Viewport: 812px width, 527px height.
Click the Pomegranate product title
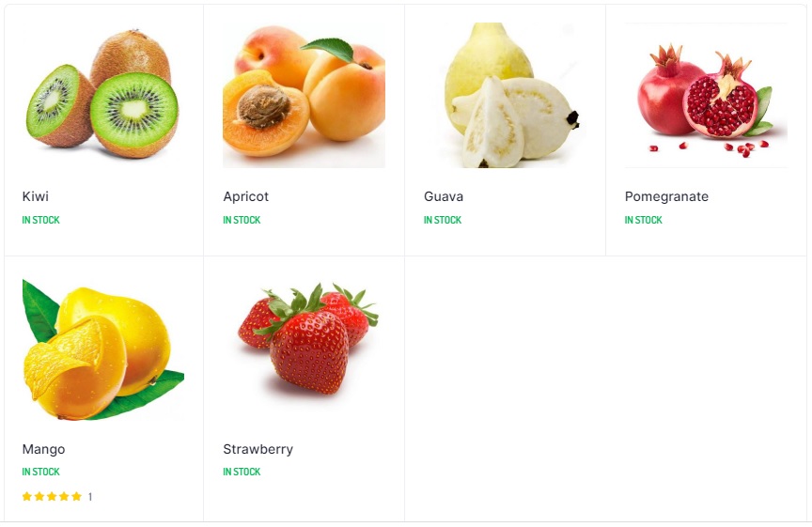(666, 196)
